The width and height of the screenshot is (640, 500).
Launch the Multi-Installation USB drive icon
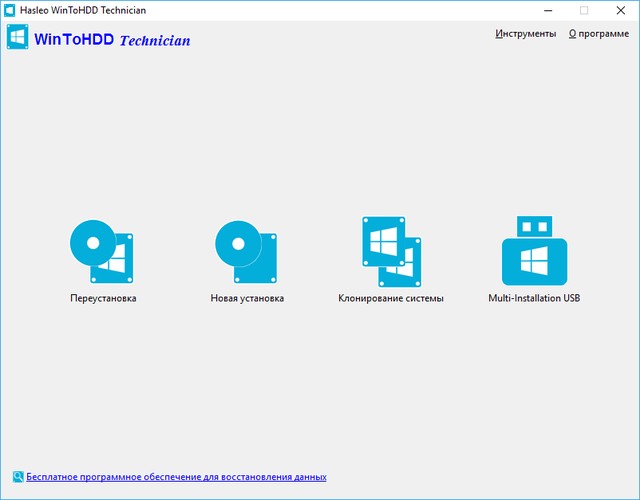tap(534, 251)
